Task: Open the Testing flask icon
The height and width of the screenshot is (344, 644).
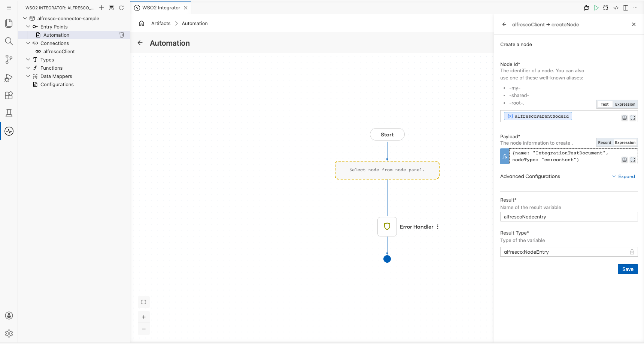Action: 9,113
